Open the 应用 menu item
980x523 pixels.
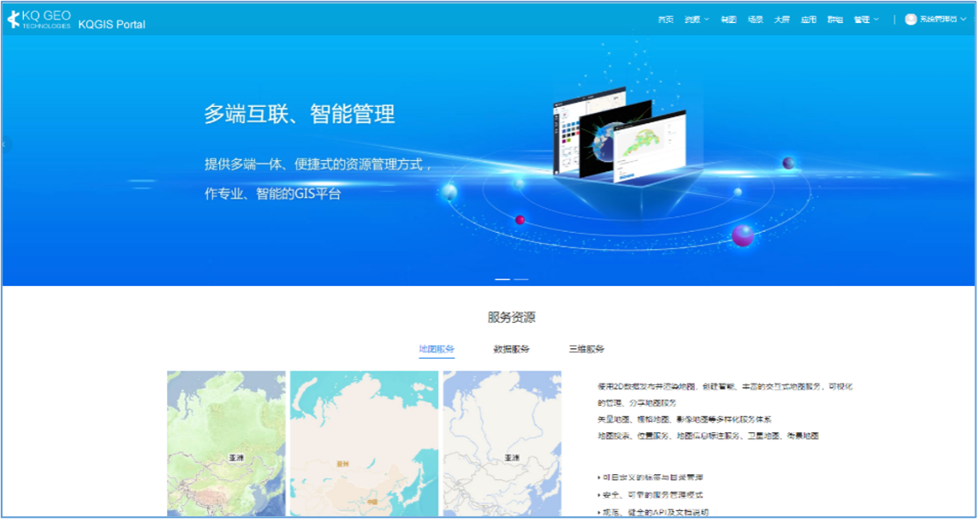809,19
